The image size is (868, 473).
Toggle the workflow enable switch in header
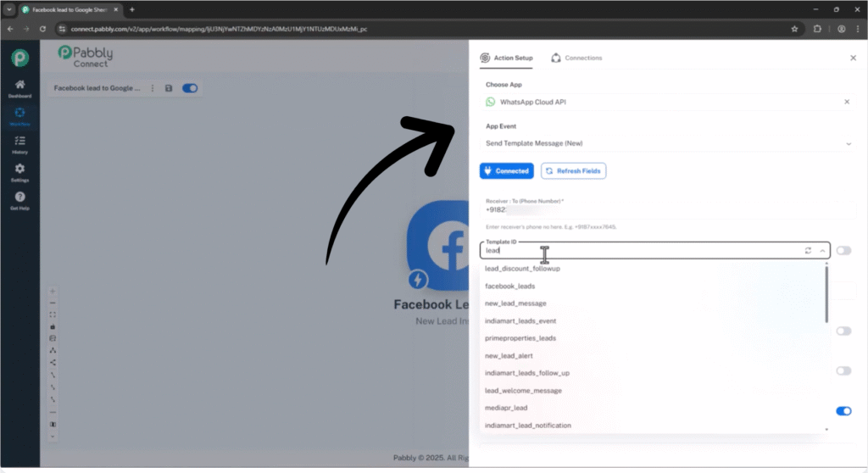tap(190, 88)
